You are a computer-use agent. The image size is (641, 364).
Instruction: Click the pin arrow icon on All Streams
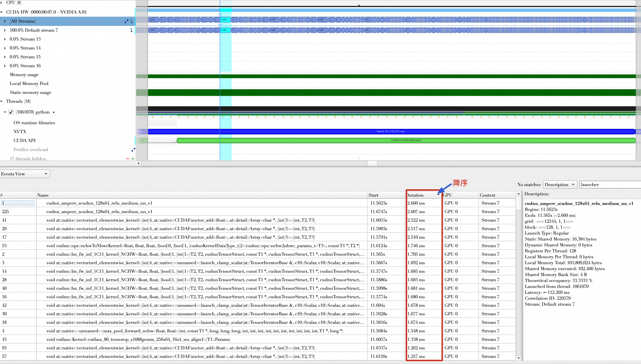coord(131,21)
